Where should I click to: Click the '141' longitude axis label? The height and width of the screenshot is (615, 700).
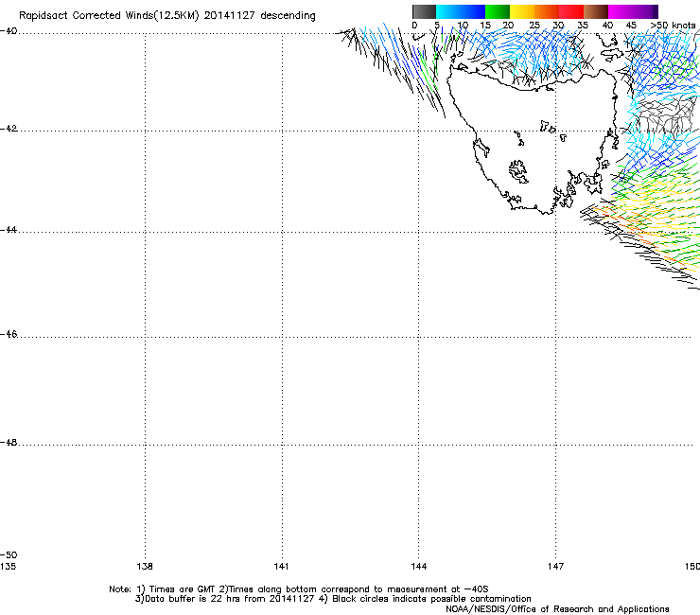[x=281, y=567]
